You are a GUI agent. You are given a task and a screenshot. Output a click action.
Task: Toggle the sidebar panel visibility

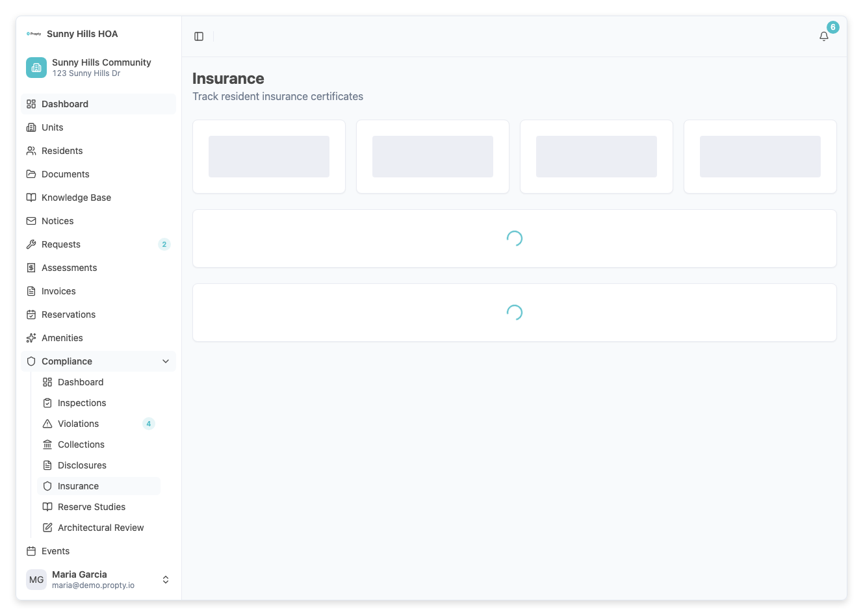pyautogui.click(x=198, y=36)
